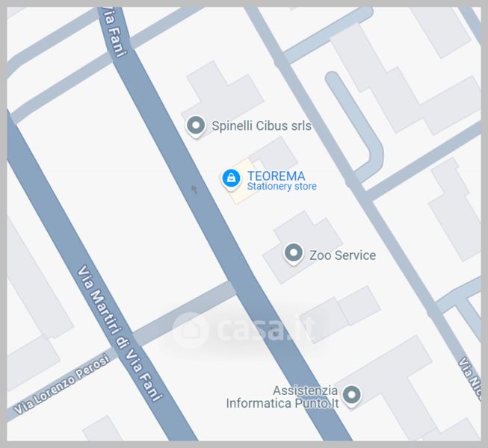Open 'Assistenzia Informatica Punto.It' text label
The height and width of the screenshot is (448, 488).
click(x=282, y=397)
